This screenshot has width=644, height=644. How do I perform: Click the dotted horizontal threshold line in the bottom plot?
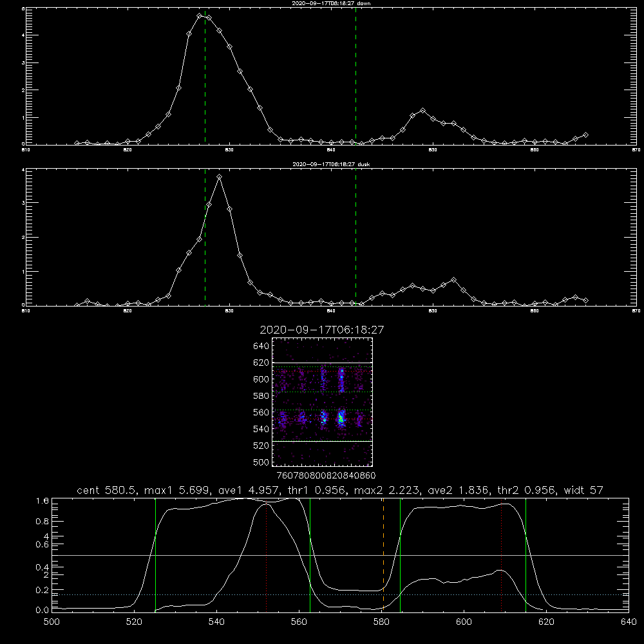click(340, 594)
